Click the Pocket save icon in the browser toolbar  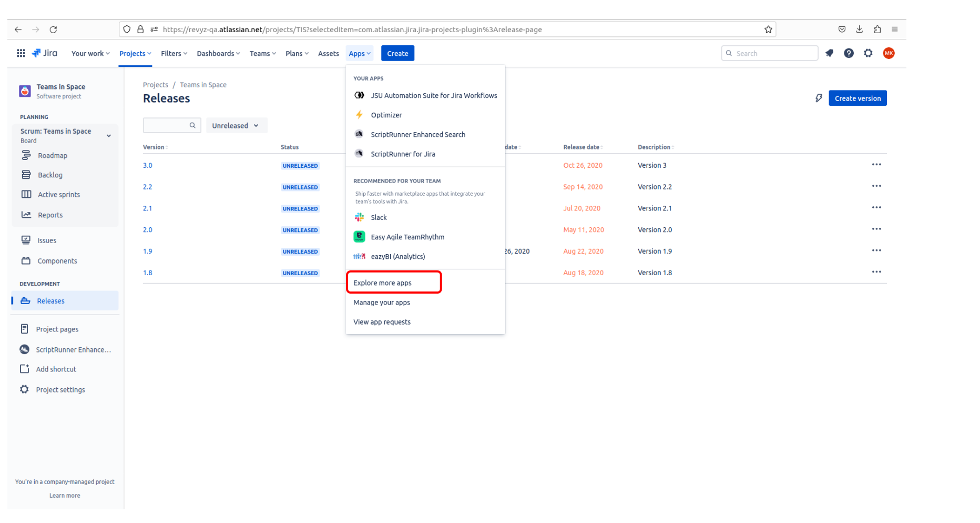(842, 29)
